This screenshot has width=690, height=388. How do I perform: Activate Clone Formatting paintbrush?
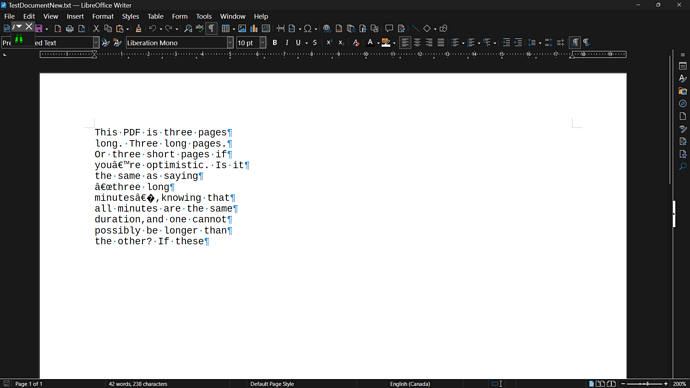click(138, 29)
